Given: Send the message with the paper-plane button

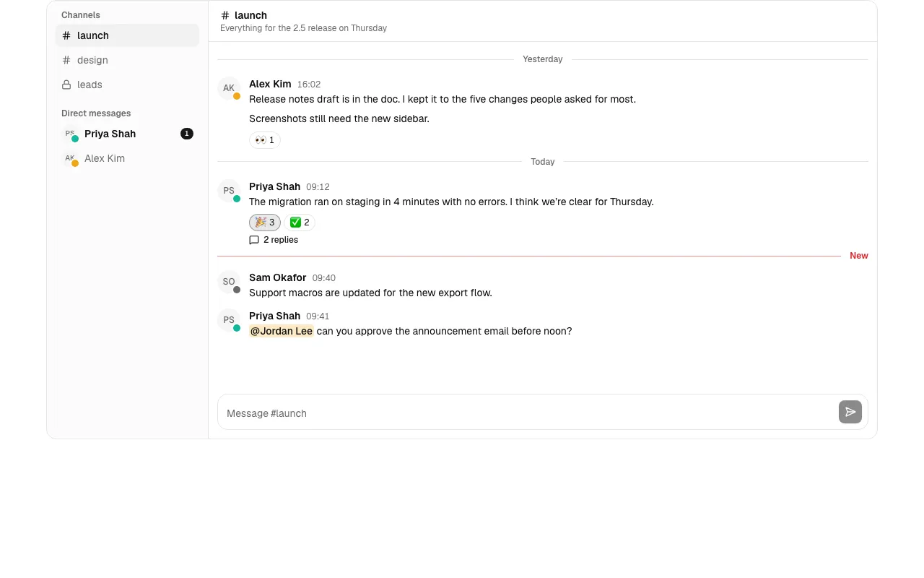Looking at the screenshot, I should click(x=850, y=412).
